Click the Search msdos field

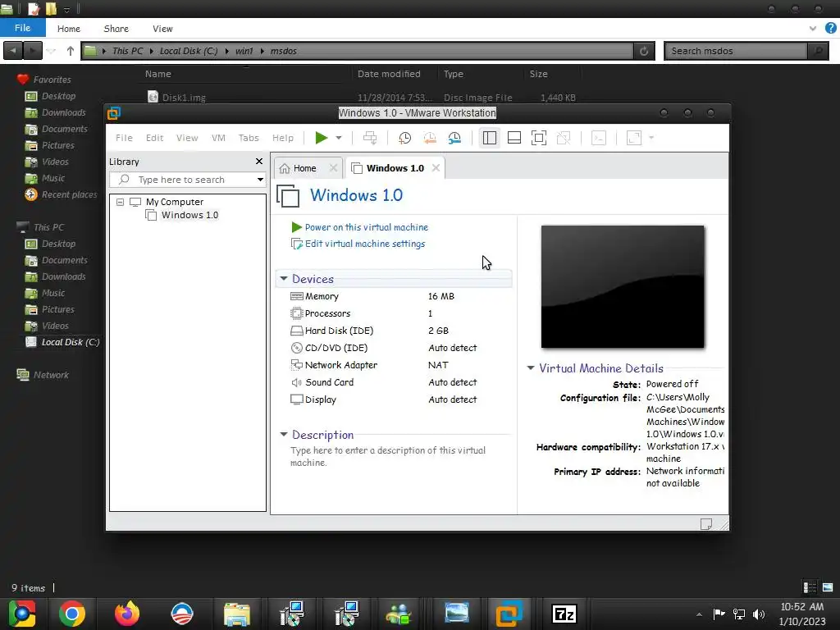736,51
